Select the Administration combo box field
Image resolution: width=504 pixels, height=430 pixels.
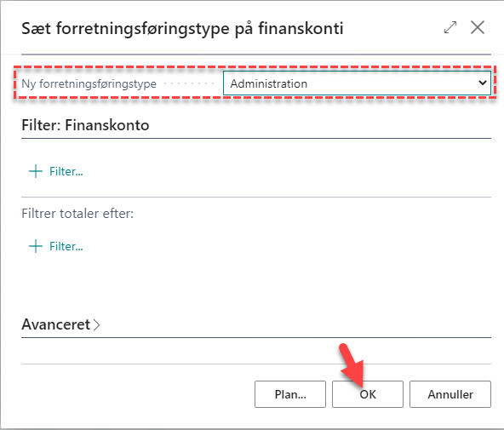(357, 83)
